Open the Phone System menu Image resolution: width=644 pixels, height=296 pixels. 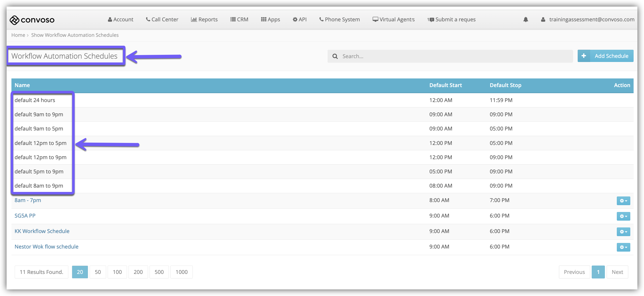tap(340, 20)
